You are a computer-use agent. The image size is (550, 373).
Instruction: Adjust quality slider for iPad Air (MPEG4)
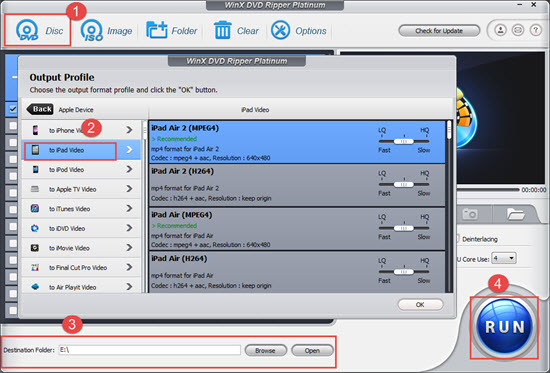404,228
